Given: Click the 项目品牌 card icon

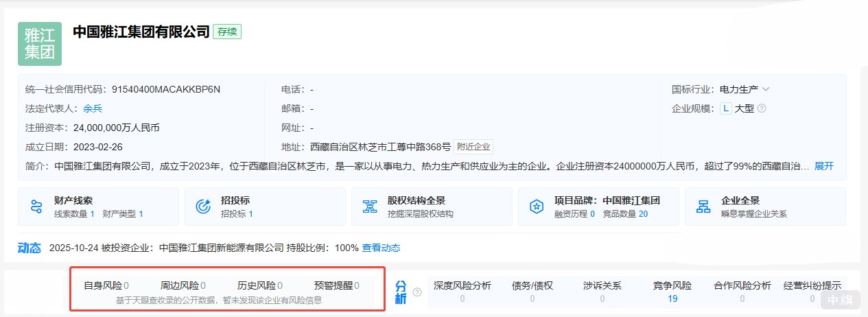Looking at the screenshot, I should pos(537,207).
